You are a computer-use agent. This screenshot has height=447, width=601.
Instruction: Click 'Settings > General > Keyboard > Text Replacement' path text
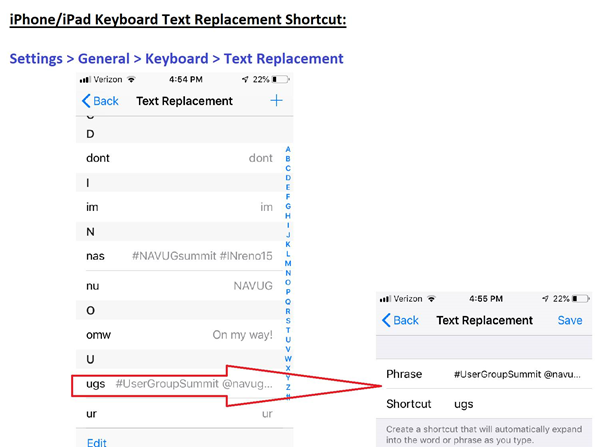tap(176, 59)
